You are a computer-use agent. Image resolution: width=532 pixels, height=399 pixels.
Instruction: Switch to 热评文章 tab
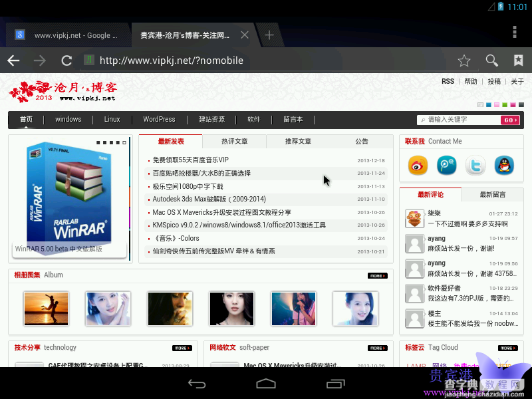235,142
